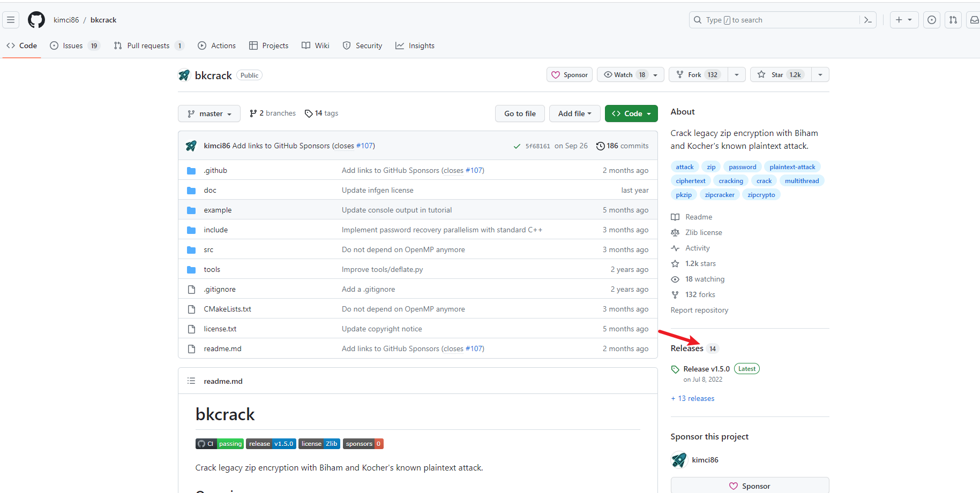Open the command palette icon in search bar
Screen dimensions: 980x493
867,20
